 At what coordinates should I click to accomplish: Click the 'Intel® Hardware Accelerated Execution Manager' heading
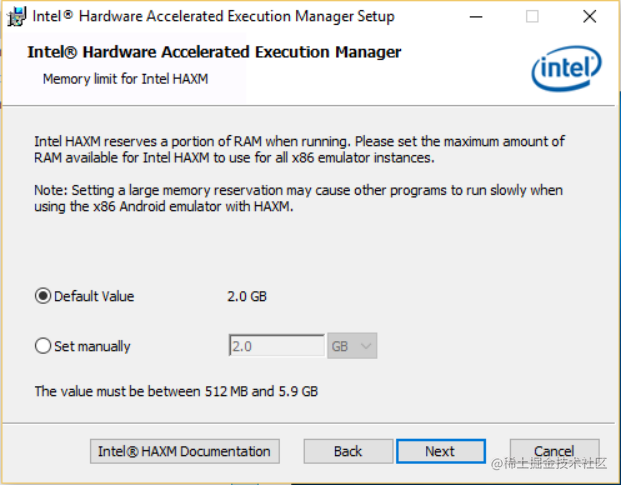(x=214, y=52)
